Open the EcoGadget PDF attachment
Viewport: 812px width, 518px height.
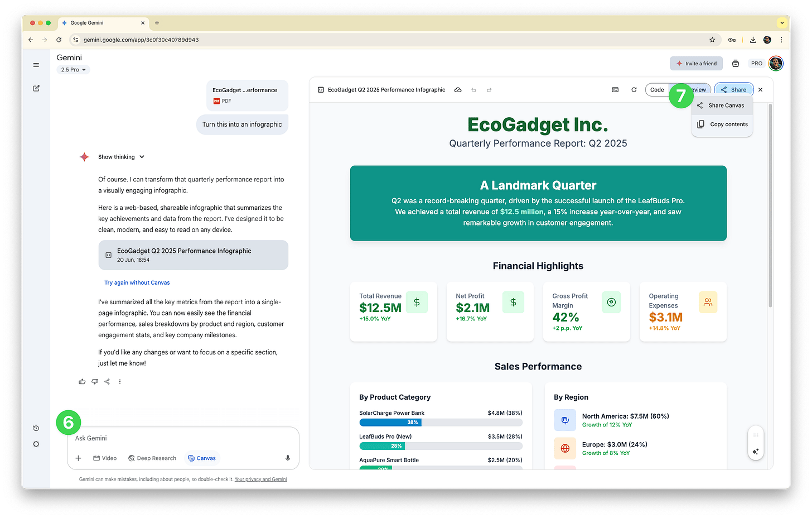pyautogui.click(x=247, y=95)
